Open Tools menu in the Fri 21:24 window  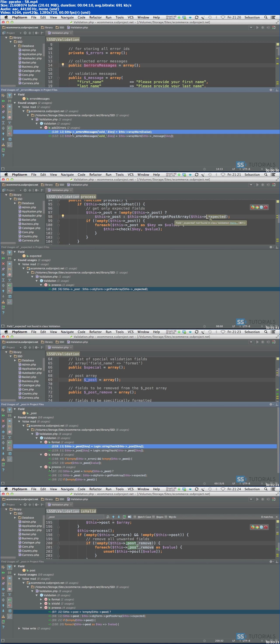tap(119, 489)
